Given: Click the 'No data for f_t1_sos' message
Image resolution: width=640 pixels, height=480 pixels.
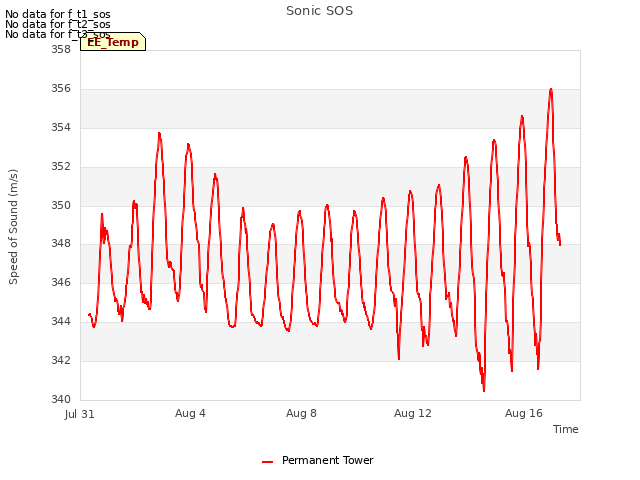Looking at the screenshot, I should coord(58,14).
